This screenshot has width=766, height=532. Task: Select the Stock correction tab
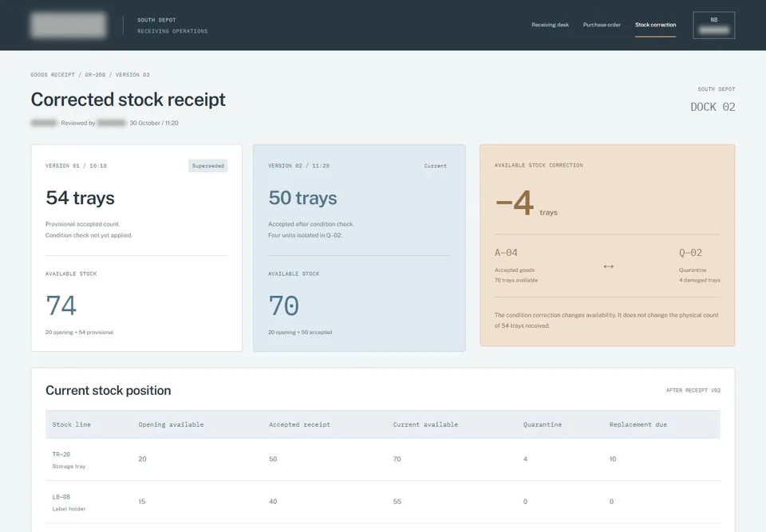tap(656, 25)
